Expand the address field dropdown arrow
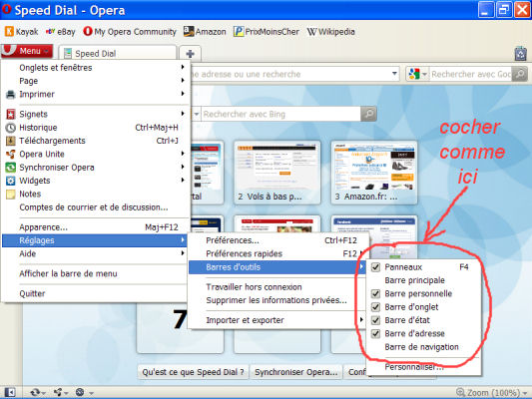 point(394,74)
